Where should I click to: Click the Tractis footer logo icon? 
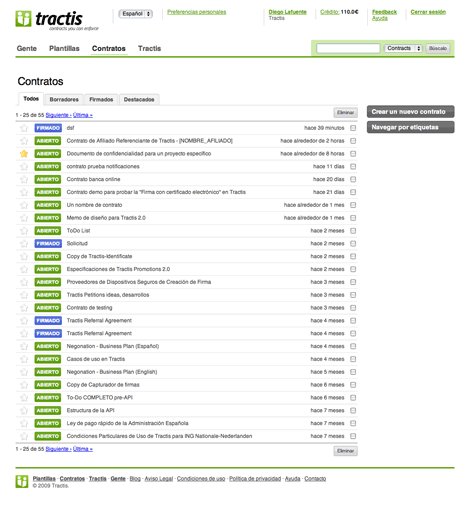tap(22, 482)
